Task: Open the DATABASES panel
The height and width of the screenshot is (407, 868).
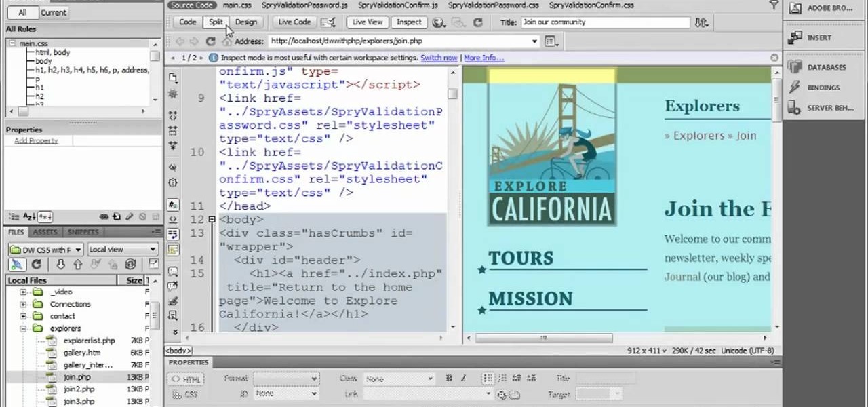Action: (826, 68)
